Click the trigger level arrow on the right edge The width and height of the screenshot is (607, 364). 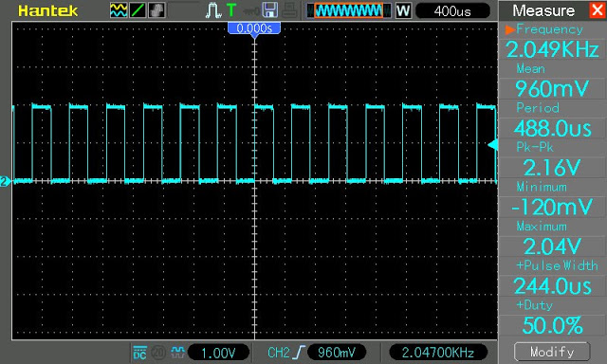point(492,145)
